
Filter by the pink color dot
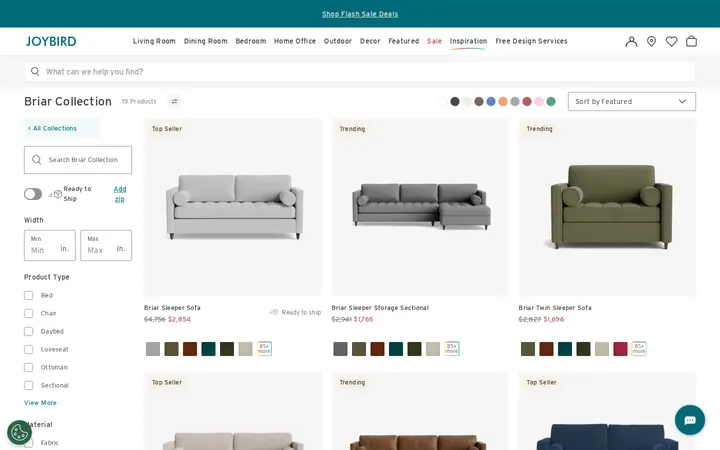(539, 101)
